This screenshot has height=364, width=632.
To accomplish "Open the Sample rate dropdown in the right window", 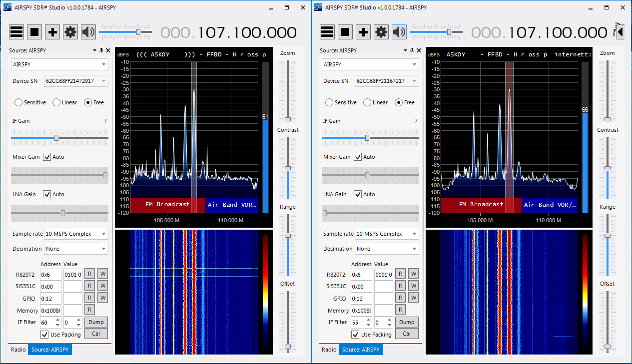I will click(x=387, y=234).
